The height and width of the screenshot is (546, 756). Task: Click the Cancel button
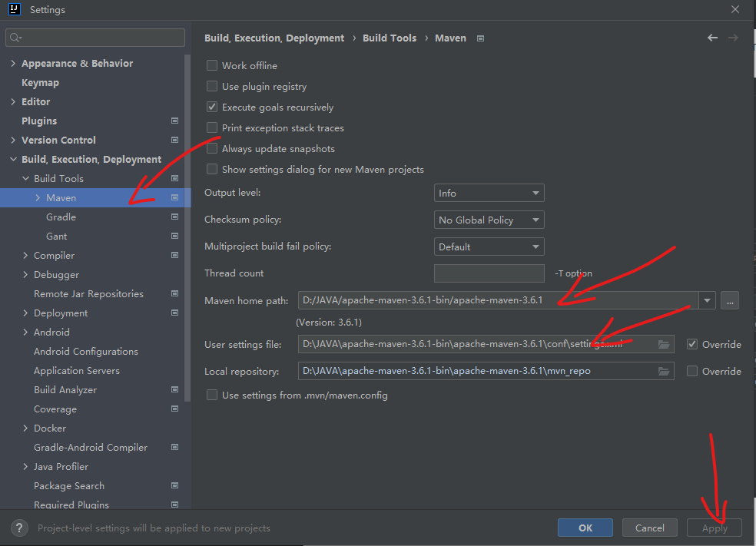[x=649, y=528]
